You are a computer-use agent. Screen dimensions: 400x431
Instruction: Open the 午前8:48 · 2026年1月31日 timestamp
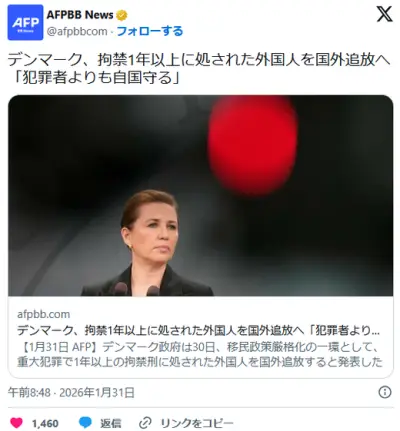[x=71, y=392]
